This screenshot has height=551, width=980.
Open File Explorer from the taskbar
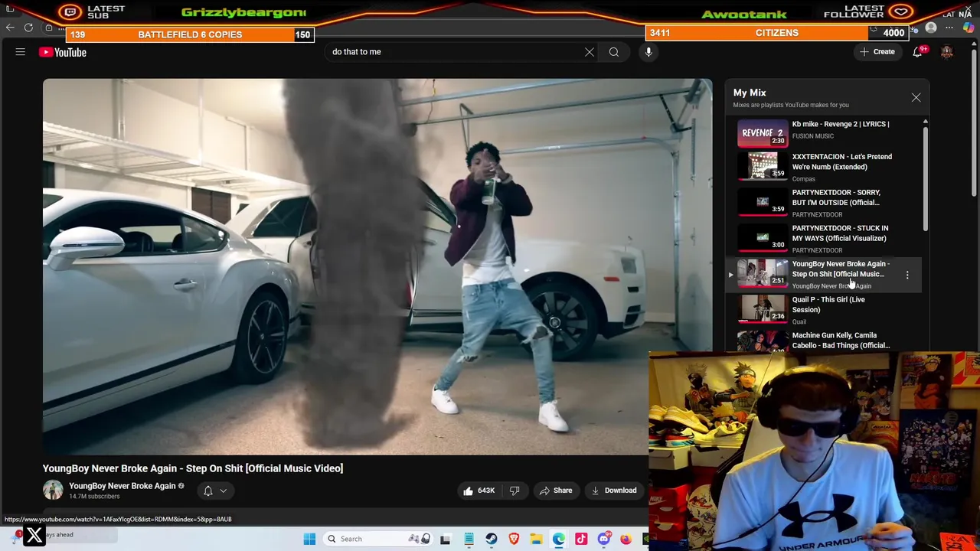point(536,539)
